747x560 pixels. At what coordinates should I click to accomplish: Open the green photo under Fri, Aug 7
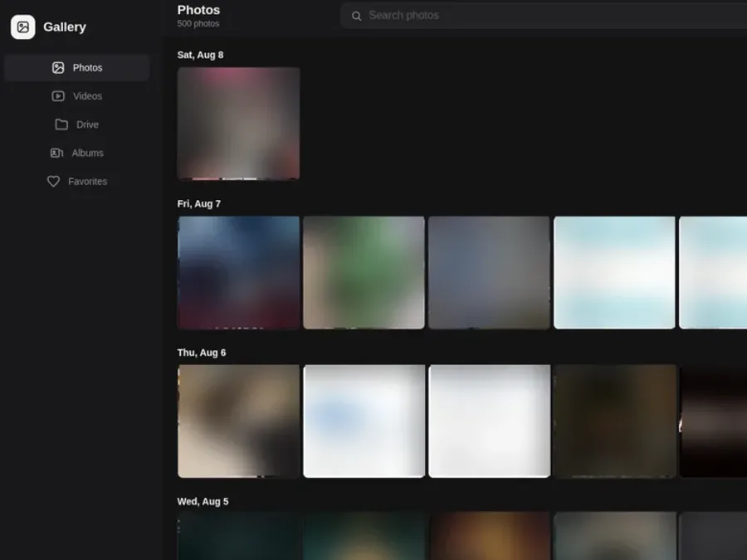click(x=364, y=272)
